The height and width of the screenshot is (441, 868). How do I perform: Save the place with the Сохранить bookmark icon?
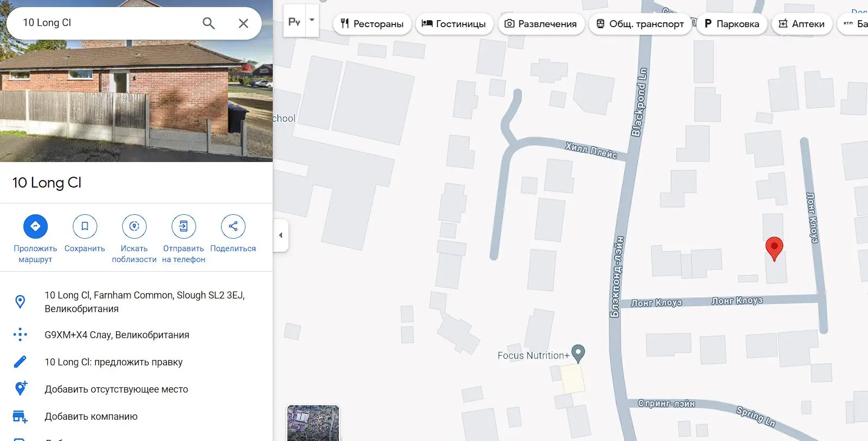(85, 226)
